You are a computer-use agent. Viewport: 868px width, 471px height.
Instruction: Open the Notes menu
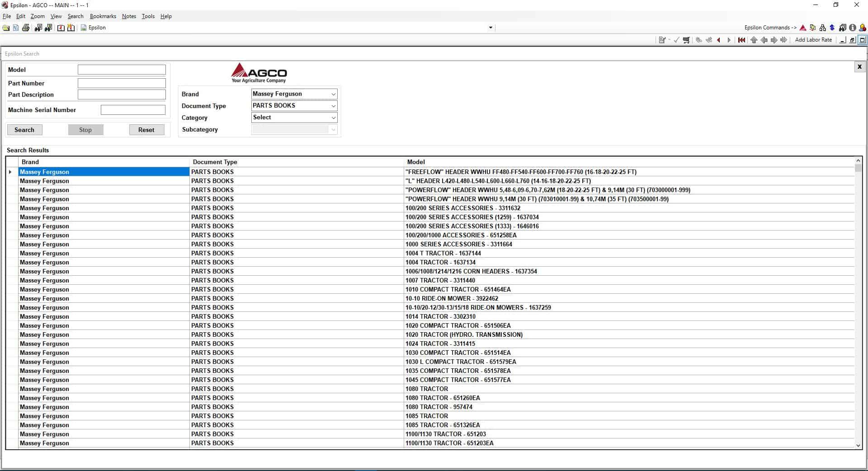tap(129, 16)
